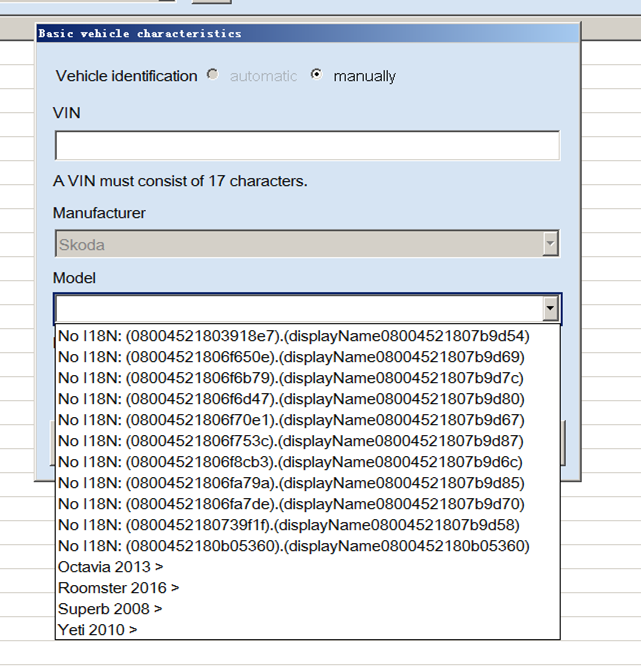Choose model entry ending displayName08004521807b9d85

tap(307, 483)
